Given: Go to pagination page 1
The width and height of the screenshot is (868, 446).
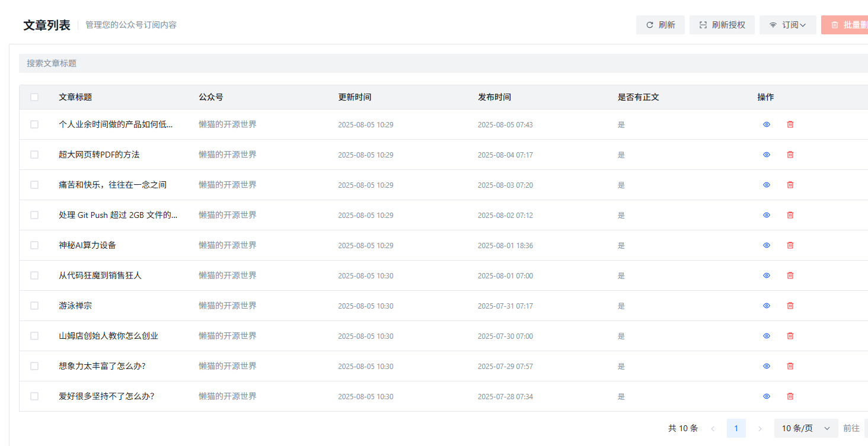Looking at the screenshot, I should pyautogui.click(x=736, y=428).
